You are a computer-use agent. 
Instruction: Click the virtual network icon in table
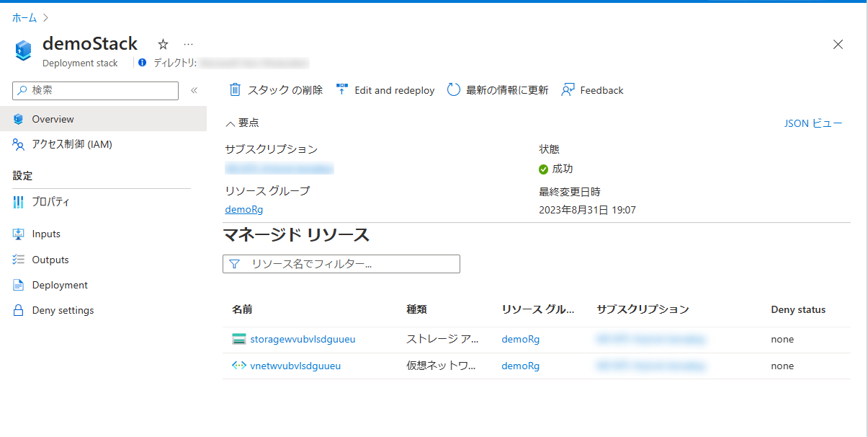pyautogui.click(x=239, y=366)
